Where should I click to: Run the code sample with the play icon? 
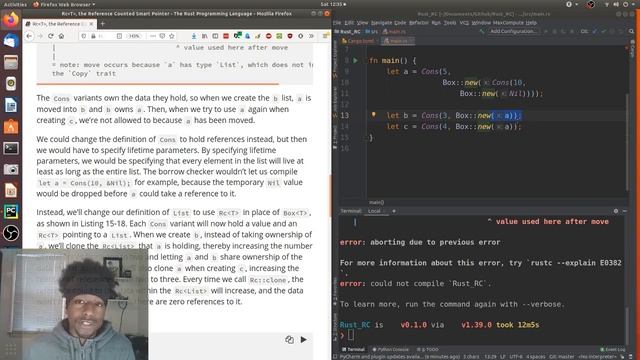point(304,340)
